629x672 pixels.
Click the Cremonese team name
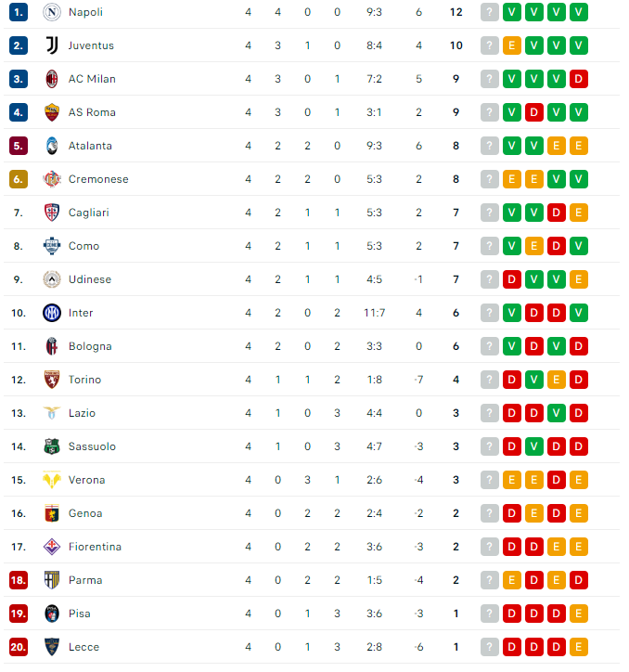pyautogui.click(x=98, y=179)
